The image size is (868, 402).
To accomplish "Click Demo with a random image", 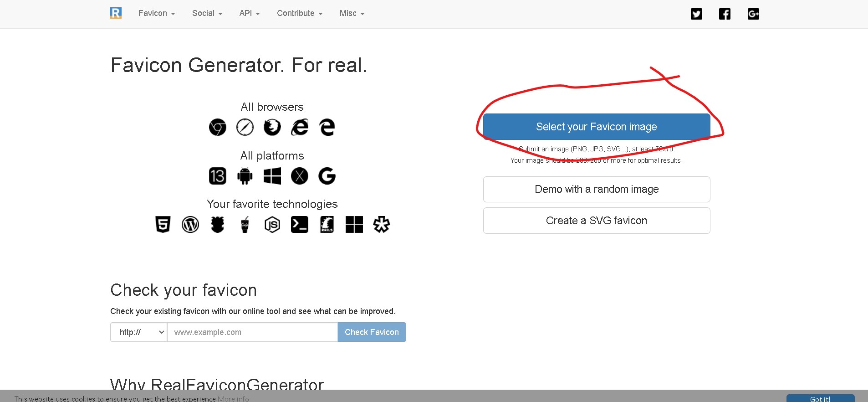I will (597, 189).
